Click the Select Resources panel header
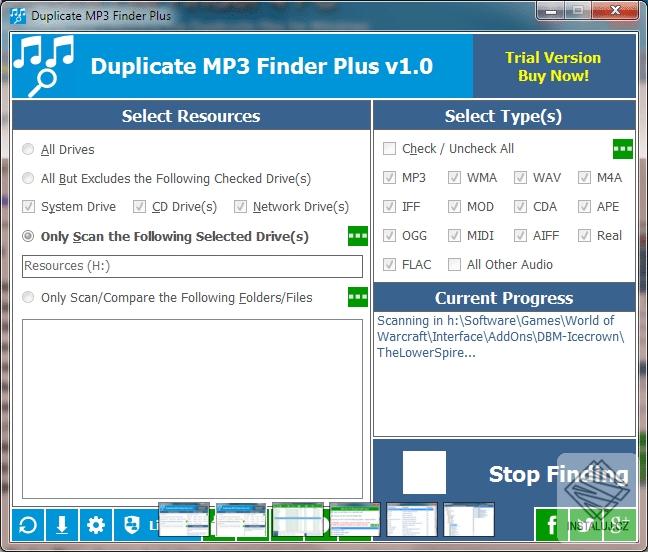The width and height of the screenshot is (648, 553). click(191, 116)
